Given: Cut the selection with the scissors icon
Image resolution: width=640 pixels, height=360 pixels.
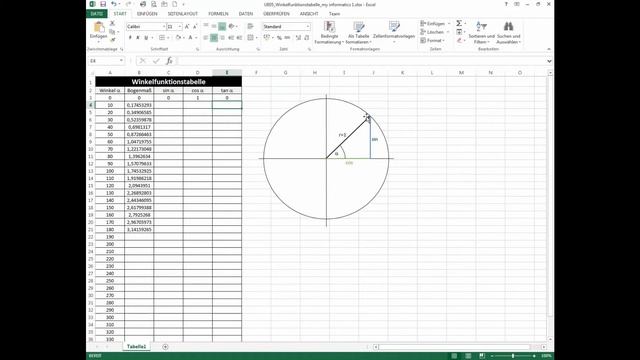Looking at the screenshot, I should tap(113, 24).
